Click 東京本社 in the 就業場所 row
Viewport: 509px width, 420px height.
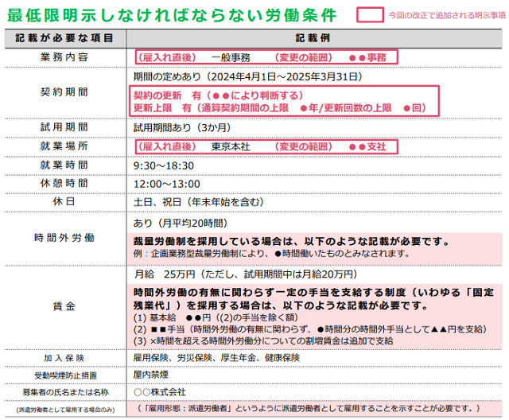231,146
